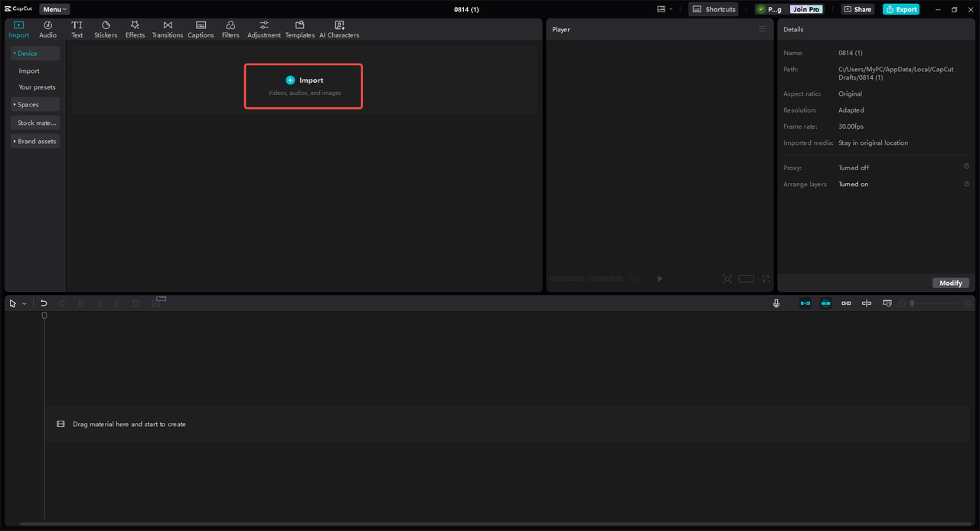Image resolution: width=980 pixels, height=531 pixels.
Task: Click the Stay in original location value
Action: [873, 143]
